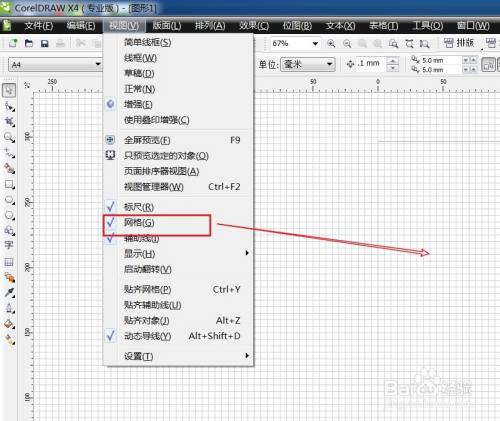The image size is (500, 421).
Task: Open the 表格(T) menu
Action: [x=383, y=26]
